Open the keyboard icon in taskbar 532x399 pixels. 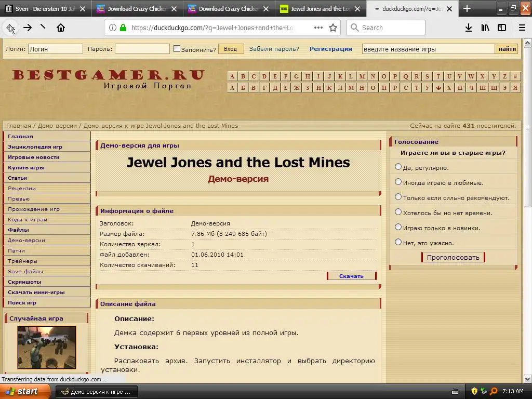pos(455,392)
